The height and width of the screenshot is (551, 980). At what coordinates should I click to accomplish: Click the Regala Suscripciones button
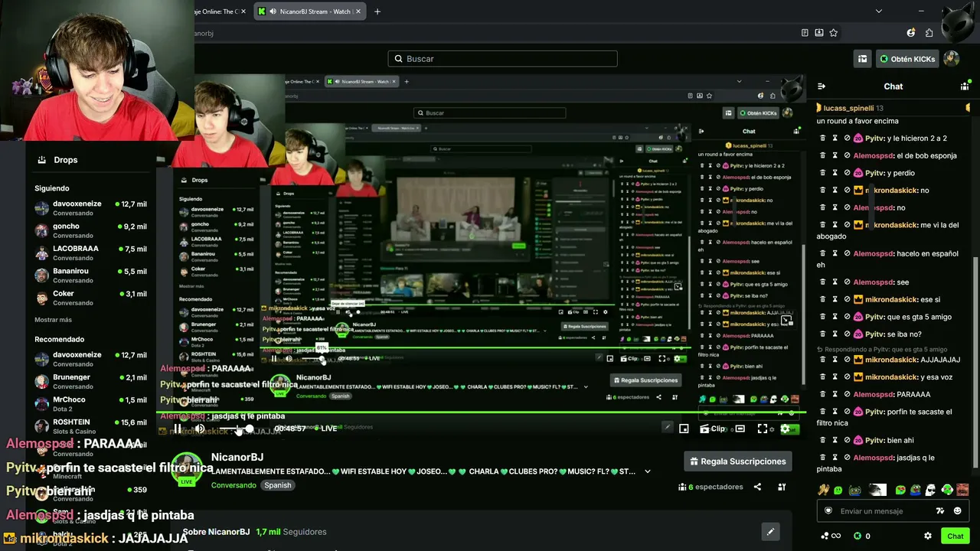point(737,461)
